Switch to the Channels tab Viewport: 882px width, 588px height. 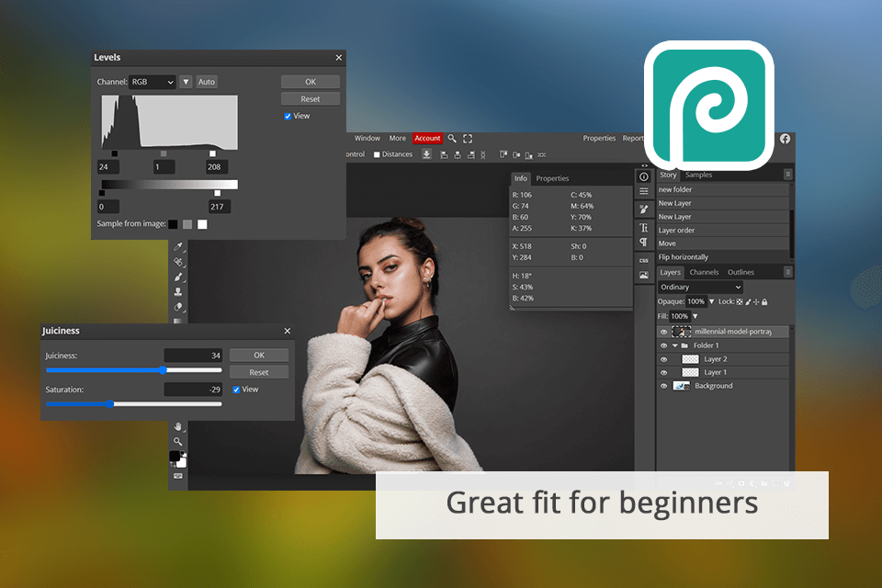pos(705,272)
